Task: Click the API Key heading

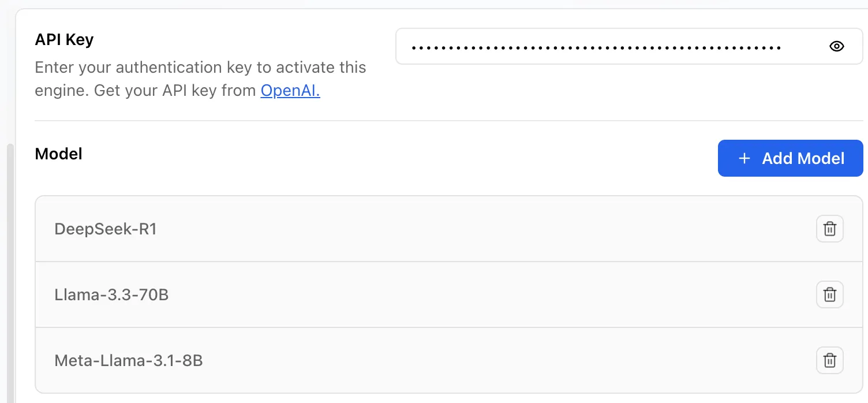Action: tap(64, 40)
